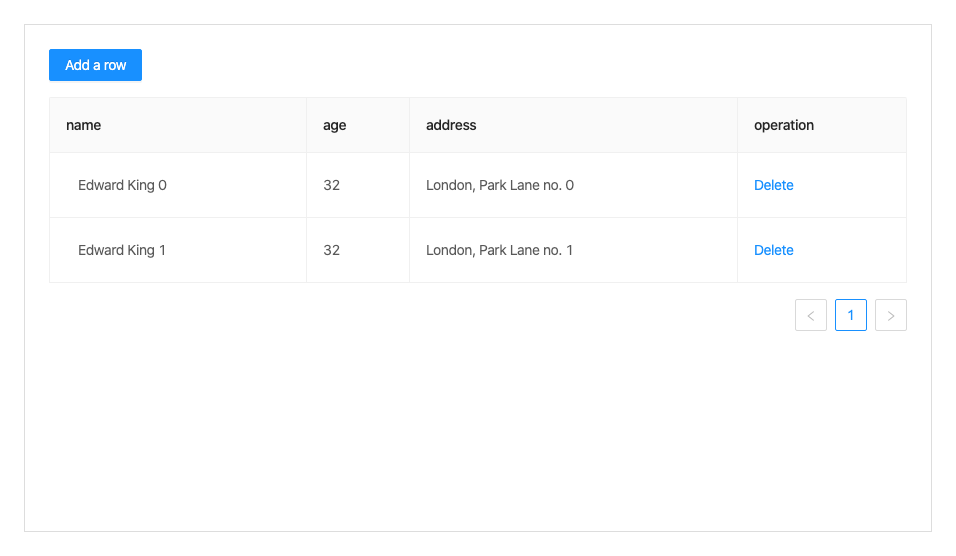Select address London, Park Lane no. 1
956x556 pixels.
pyautogui.click(x=500, y=250)
